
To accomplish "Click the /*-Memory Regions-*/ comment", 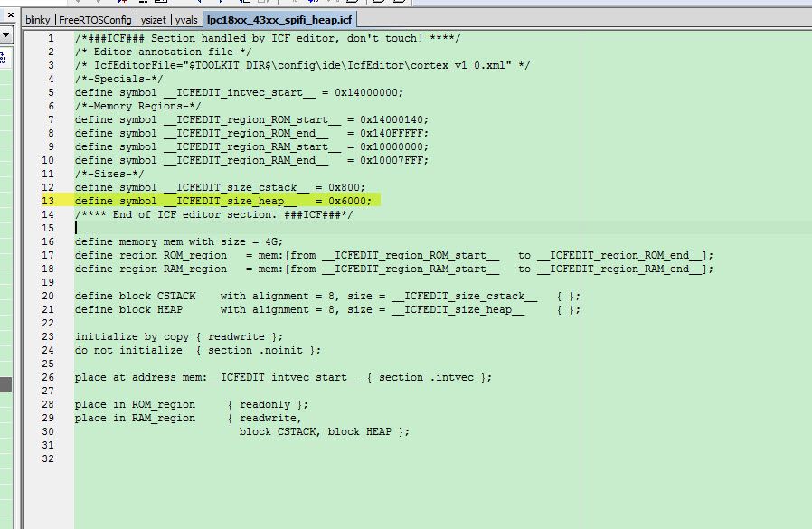I will (x=137, y=106).
